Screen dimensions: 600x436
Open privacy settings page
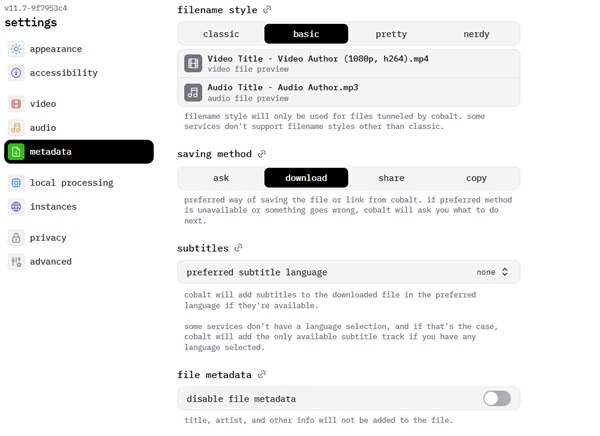coord(79,238)
